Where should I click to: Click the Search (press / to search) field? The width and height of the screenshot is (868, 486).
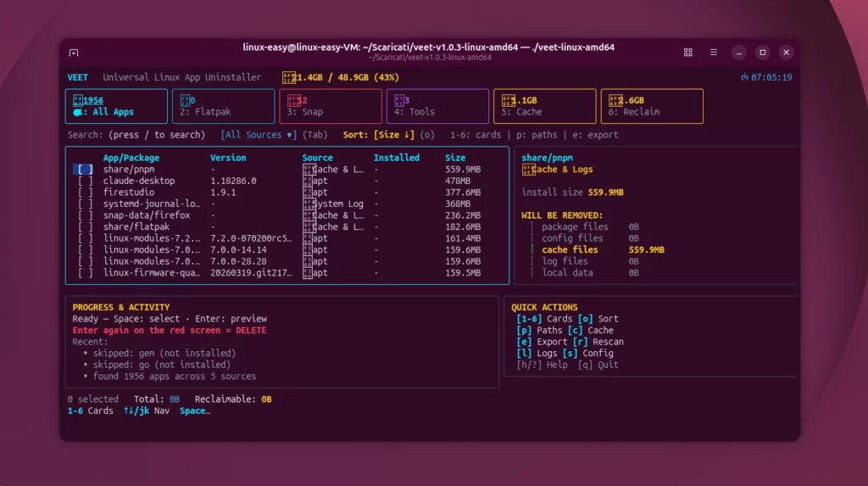[136, 135]
